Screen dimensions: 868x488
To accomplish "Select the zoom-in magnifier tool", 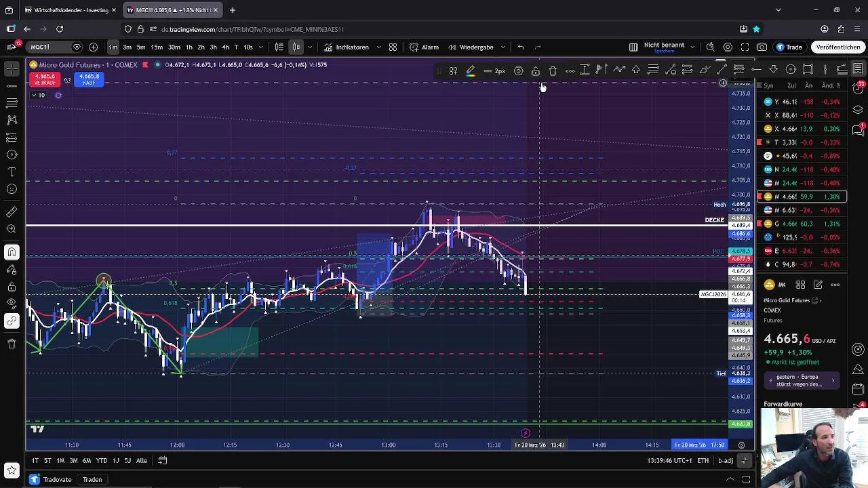I will click(12, 229).
